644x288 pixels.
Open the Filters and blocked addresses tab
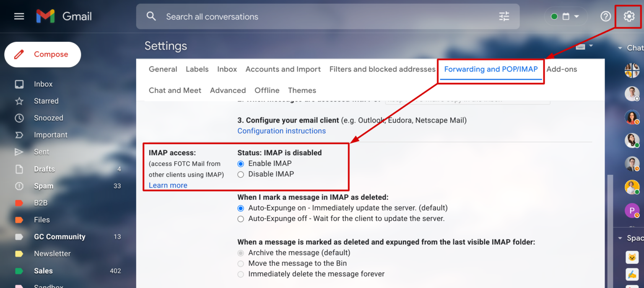tap(382, 69)
